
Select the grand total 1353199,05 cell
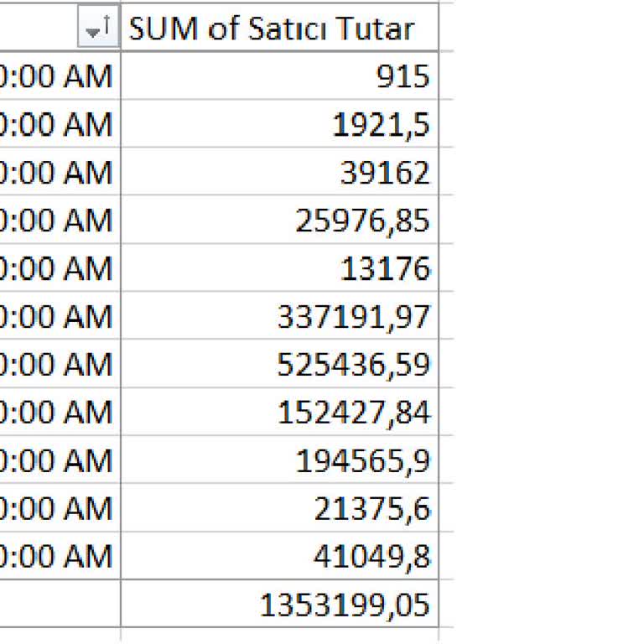click(x=279, y=604)
